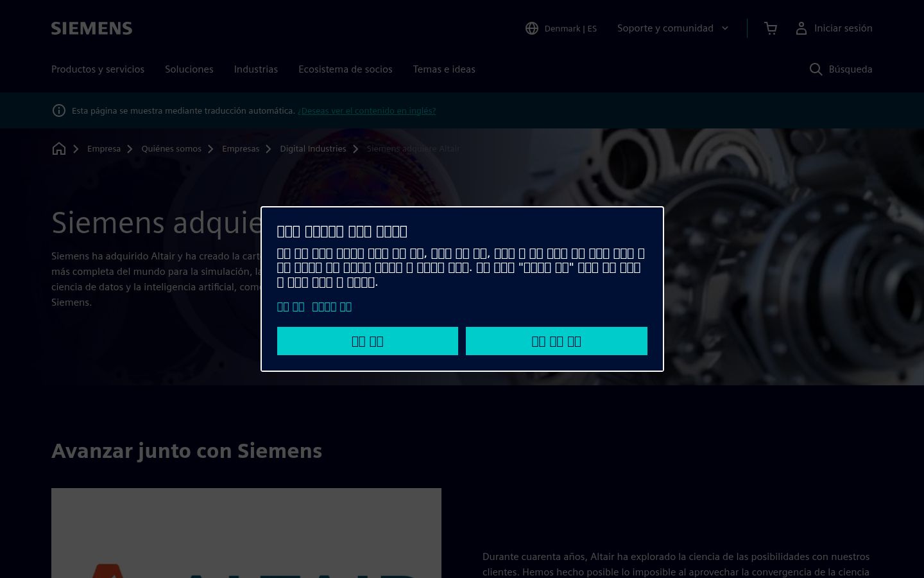Open the Temas e ideas menu
This screenshot has height=578, width=924.
click(444, 69)
